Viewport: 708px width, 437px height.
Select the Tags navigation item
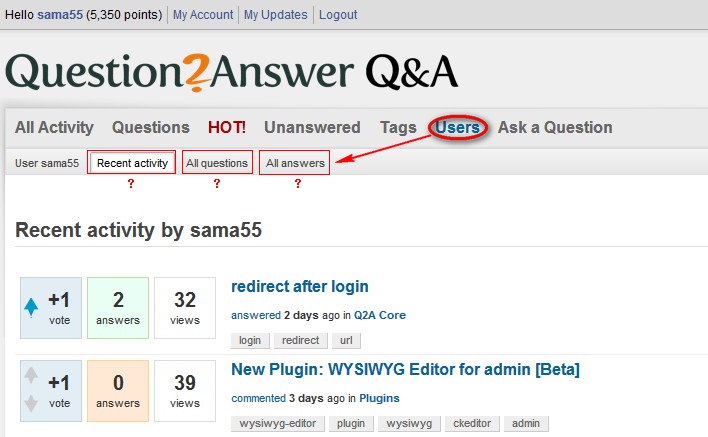point(398,127)
